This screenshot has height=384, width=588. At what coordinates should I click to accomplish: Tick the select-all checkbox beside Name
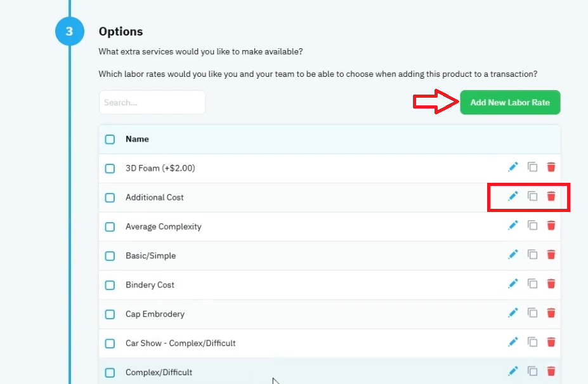pos(110,139)
